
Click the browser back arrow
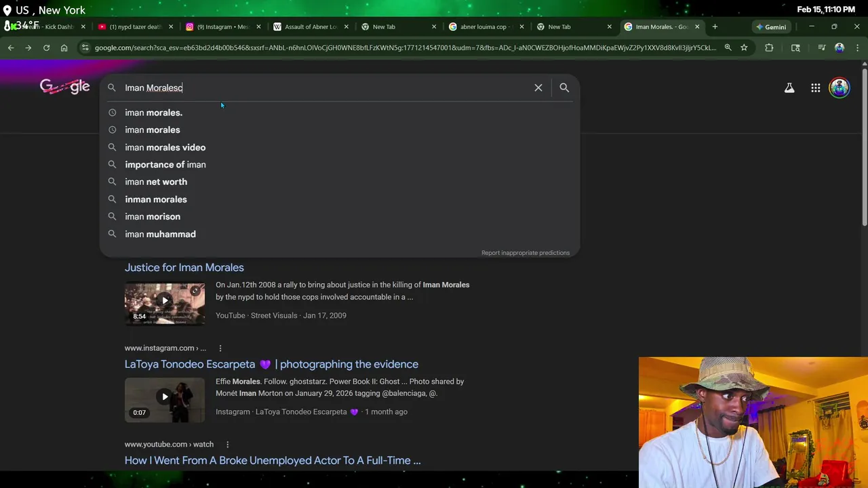[11, 47]
